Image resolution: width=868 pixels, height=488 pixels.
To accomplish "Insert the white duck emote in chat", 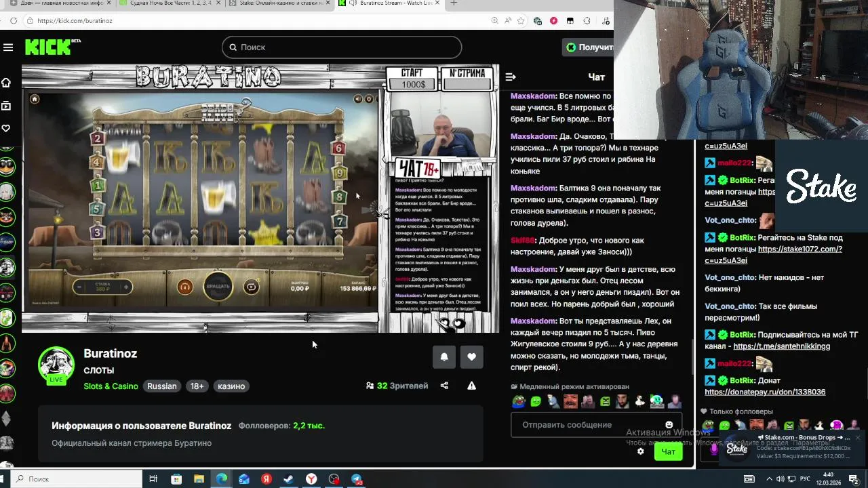I will tap(640, 401).
